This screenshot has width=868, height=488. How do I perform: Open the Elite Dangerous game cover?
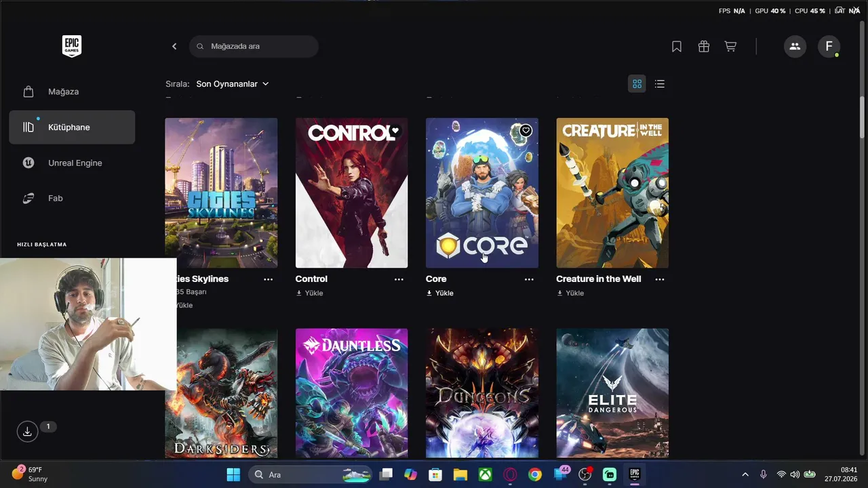click(x=612, y=393)
